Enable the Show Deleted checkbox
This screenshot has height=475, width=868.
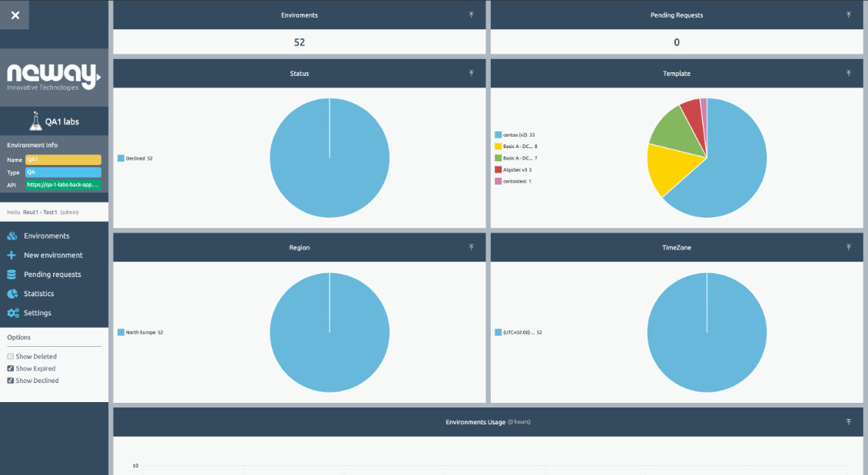(12, 355)
